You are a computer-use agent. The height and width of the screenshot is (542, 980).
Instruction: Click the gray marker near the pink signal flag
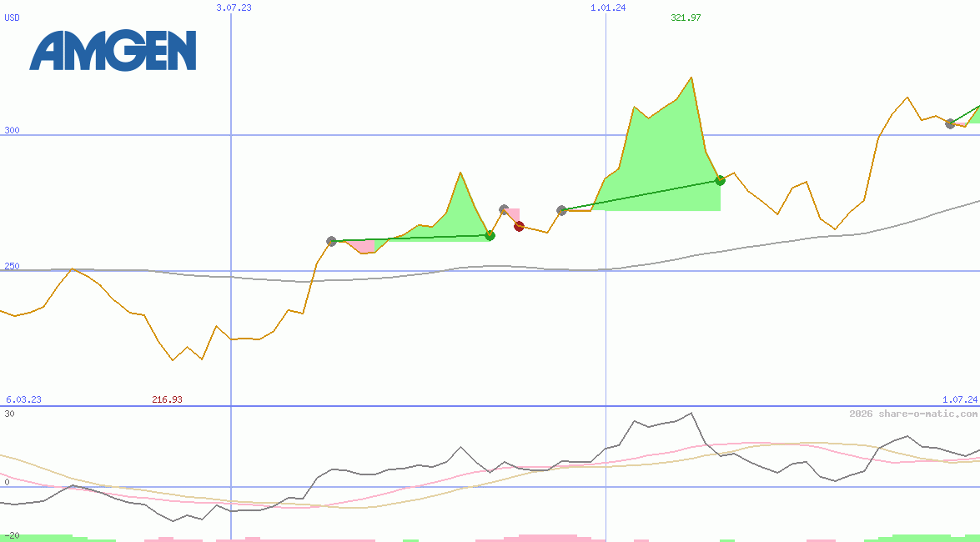click(505, 208)
